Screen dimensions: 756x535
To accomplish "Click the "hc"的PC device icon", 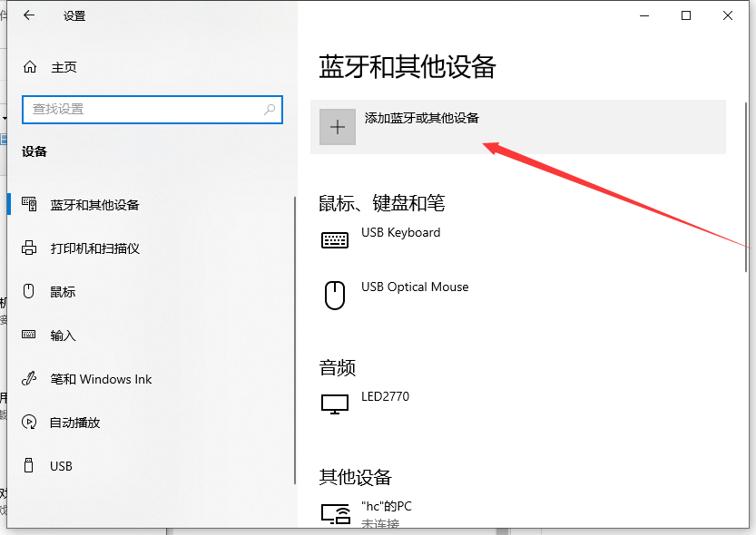I will (335, 513).
